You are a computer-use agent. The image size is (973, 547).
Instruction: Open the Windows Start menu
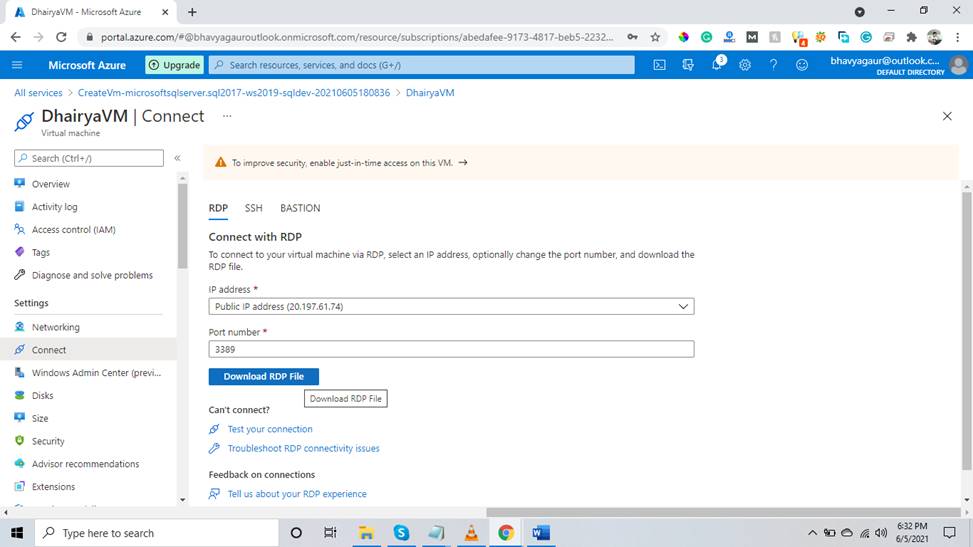17,533
